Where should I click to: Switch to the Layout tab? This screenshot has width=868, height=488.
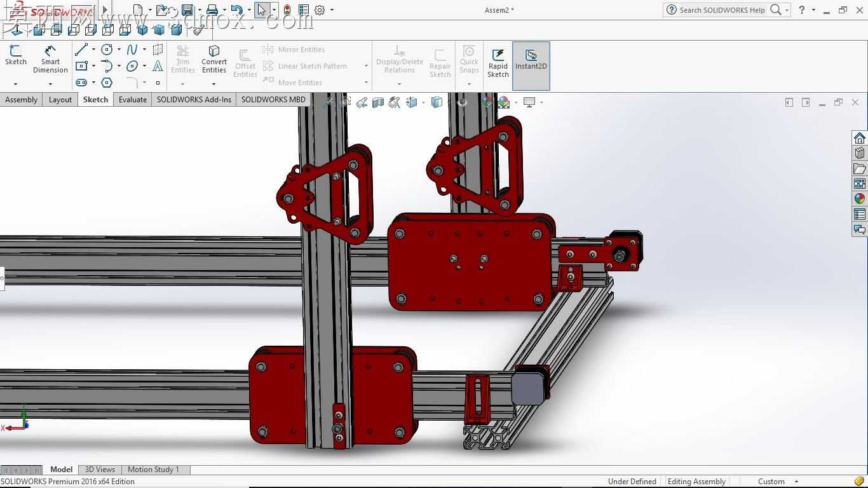60,100
